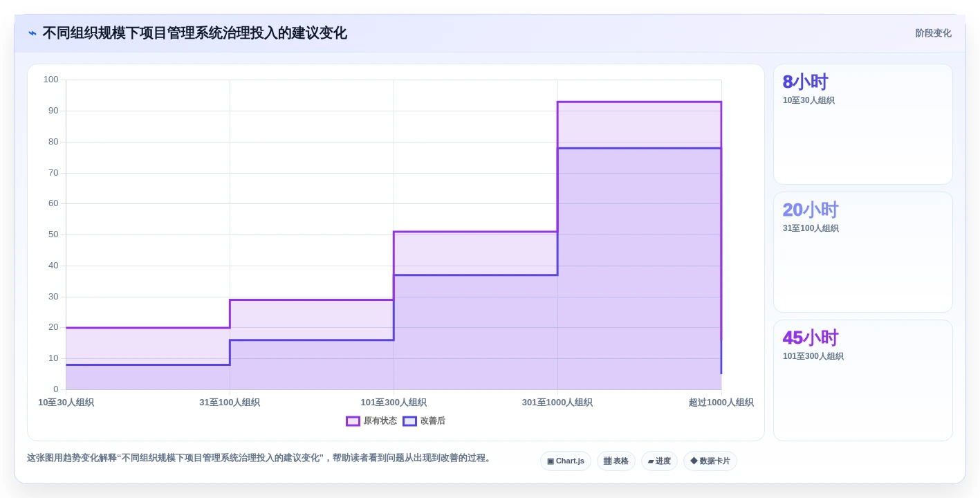Click the 阶段变化 label in the header

(x=933, y=33)
